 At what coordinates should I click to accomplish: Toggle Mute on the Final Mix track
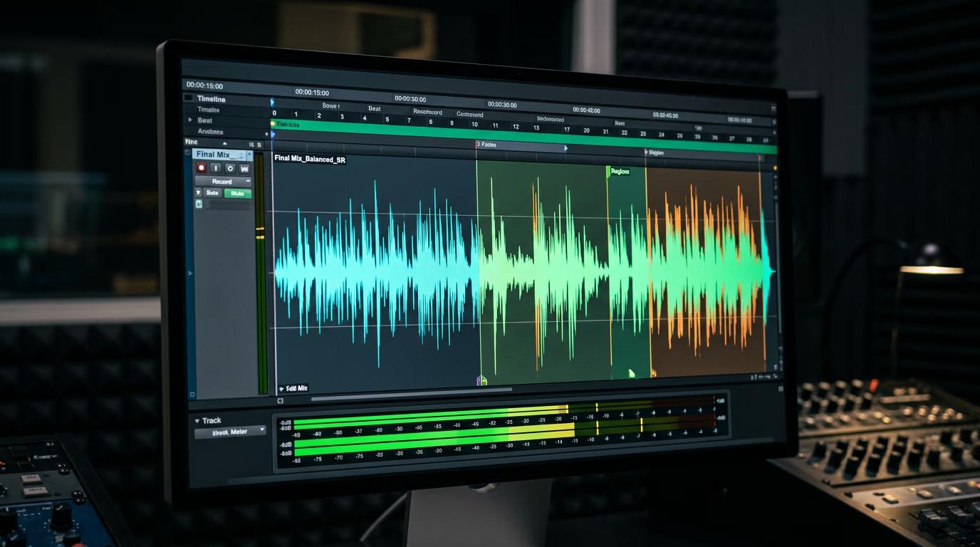237,193
